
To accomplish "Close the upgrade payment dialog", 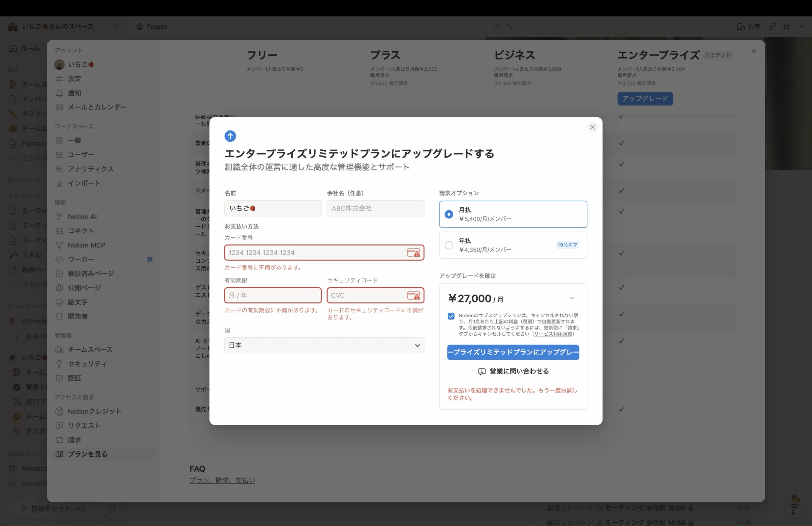I will click(x=592, y=127).
